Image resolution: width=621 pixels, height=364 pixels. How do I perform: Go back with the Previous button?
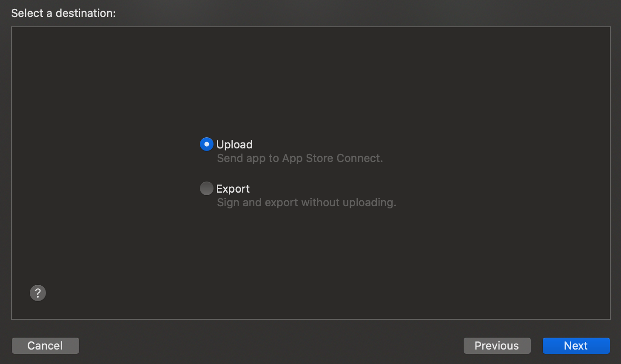tap(497, 346)
